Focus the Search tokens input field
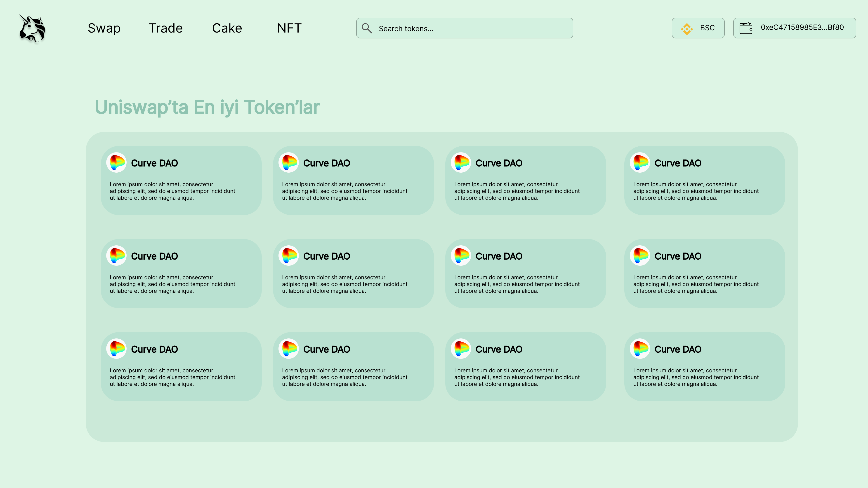The height and width of the screenshot is (488, 868). 465,28
